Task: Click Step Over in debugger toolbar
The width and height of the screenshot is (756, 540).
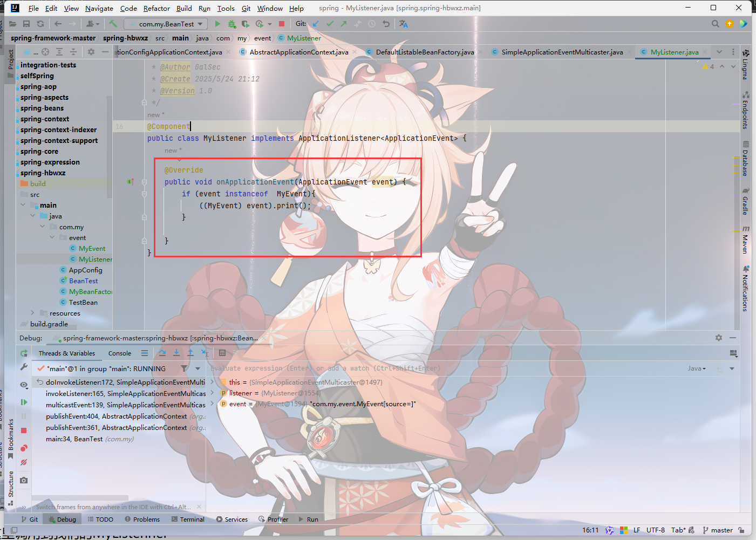Action: (x=162, y=353)
